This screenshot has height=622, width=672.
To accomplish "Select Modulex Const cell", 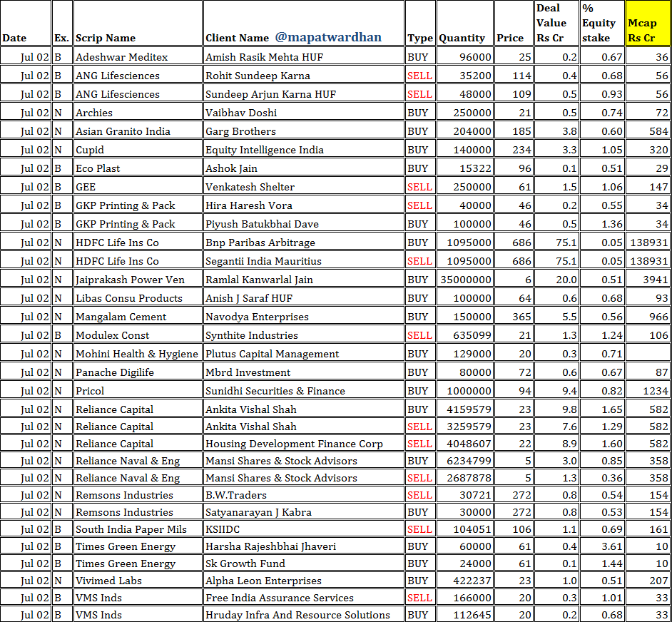I will (138, 335).
